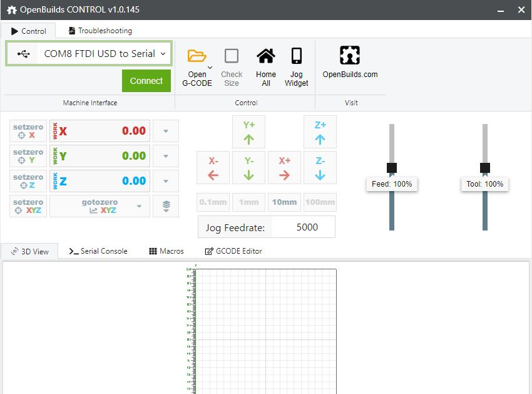Screen dimensions: 532x394
Task: Click the 3D View grid canvas
Action: click(x=266, y=331)
